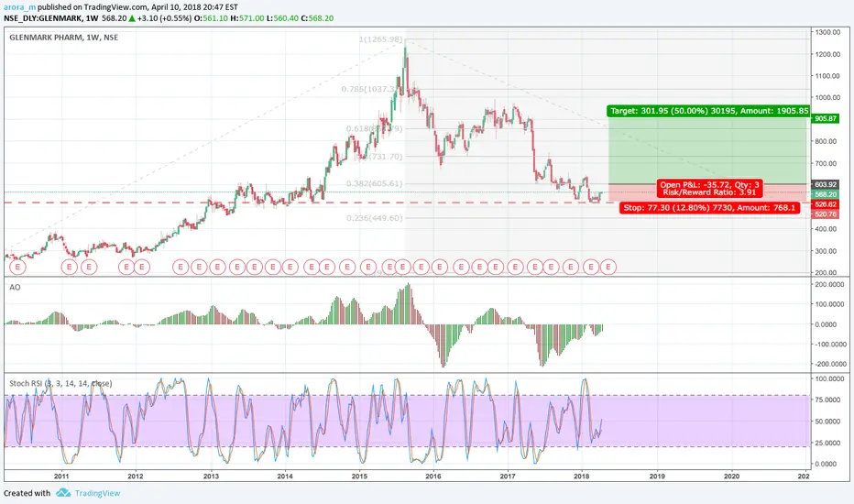Click the 2018 year label on time axis
Viewport: 854px width, 504px height.
[582, 477]
